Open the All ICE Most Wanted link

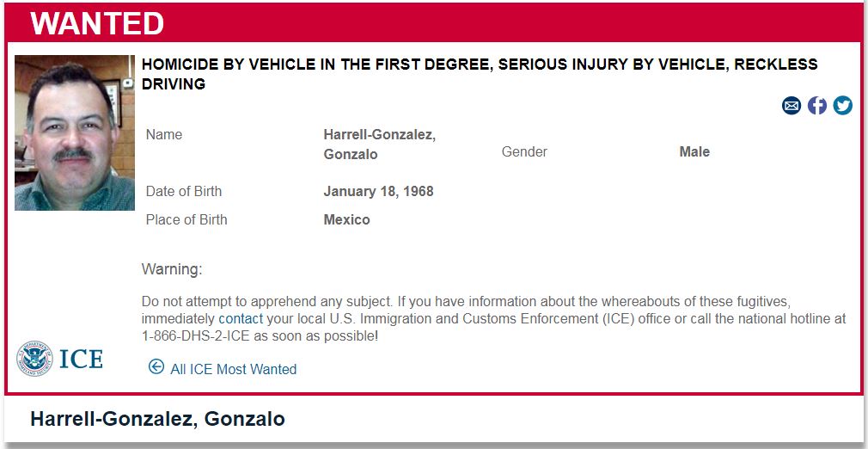click(233, 369)
